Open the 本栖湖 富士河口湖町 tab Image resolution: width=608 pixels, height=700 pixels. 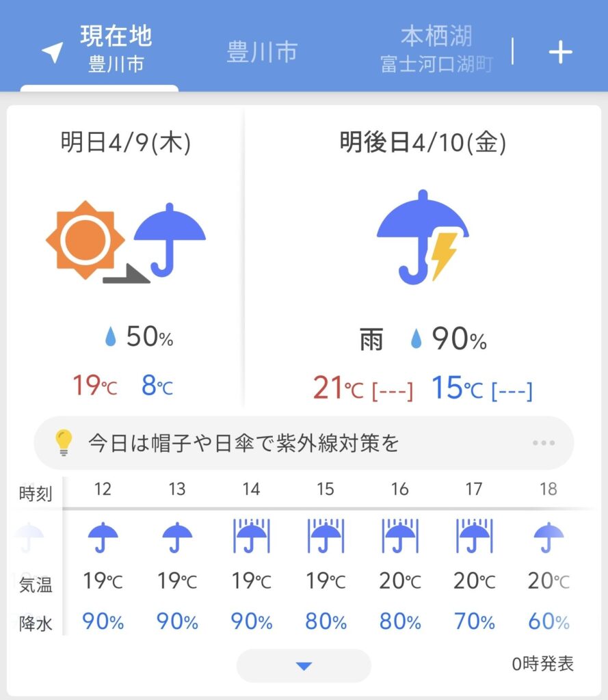[436, 49]
